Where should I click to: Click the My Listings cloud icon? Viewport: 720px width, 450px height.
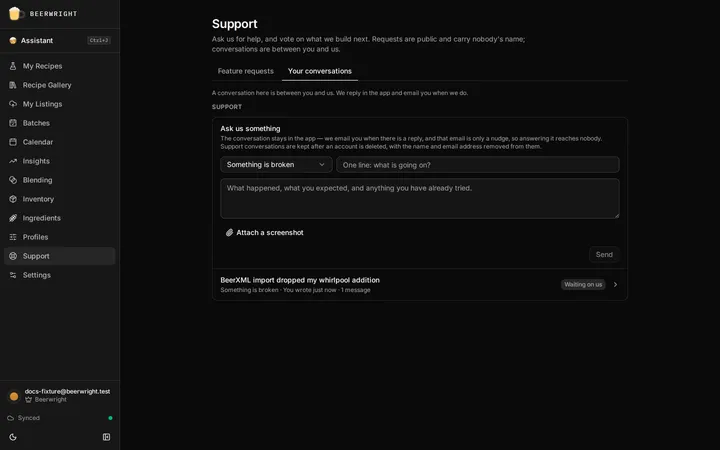pos(13,104)
